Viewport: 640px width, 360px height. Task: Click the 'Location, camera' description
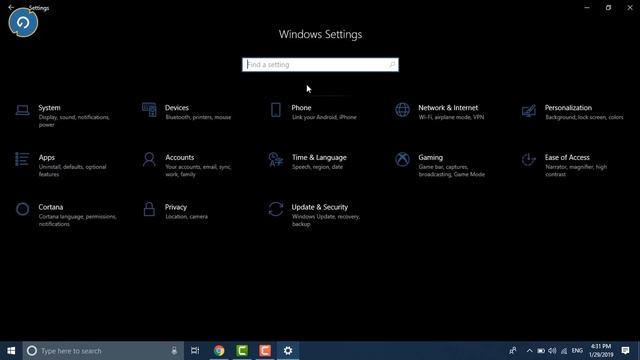point(186,217)
